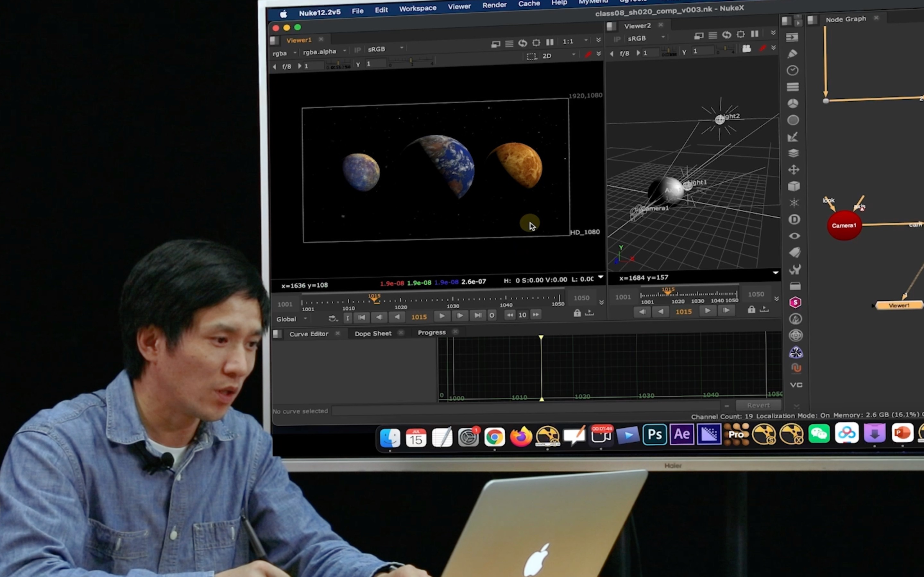
Task: Open the 3D cube nodes icon
Action: point(794,186)
